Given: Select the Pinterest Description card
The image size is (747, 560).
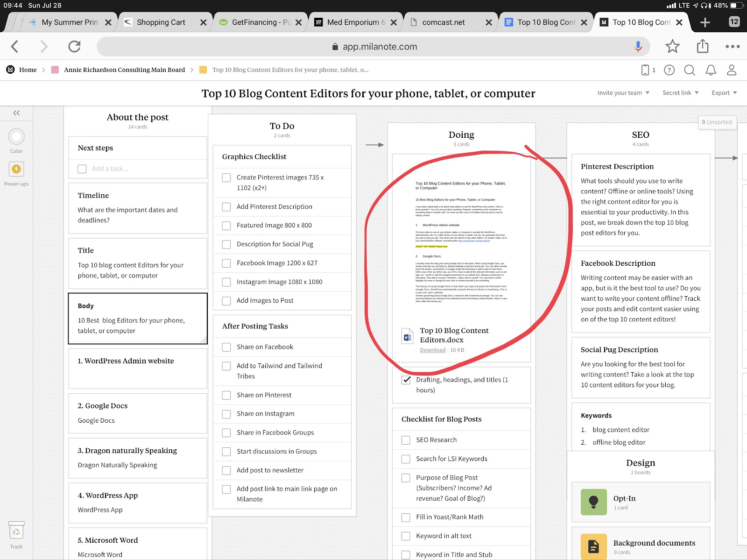Looking at the screenshot, I should (641, 200).
